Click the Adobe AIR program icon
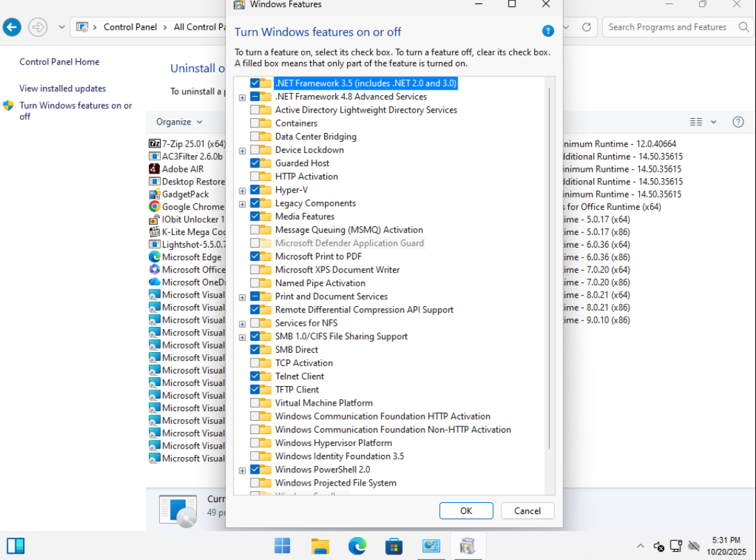 coord(154,169)
